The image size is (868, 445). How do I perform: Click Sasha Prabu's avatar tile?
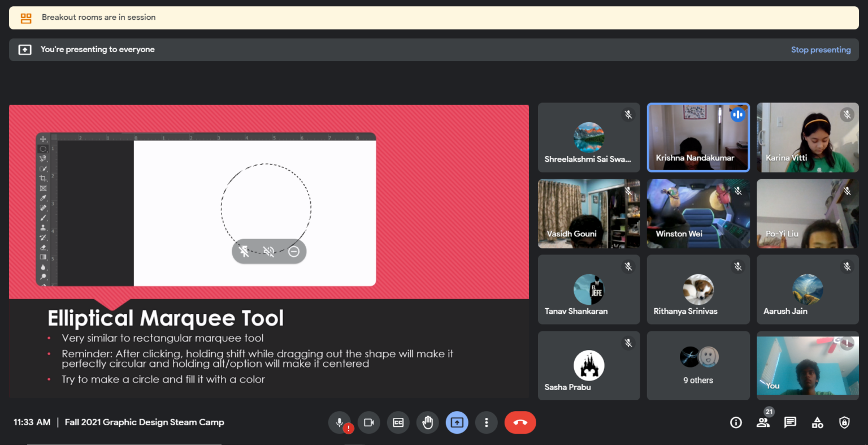pyautogui.click(x=589, y=365)
